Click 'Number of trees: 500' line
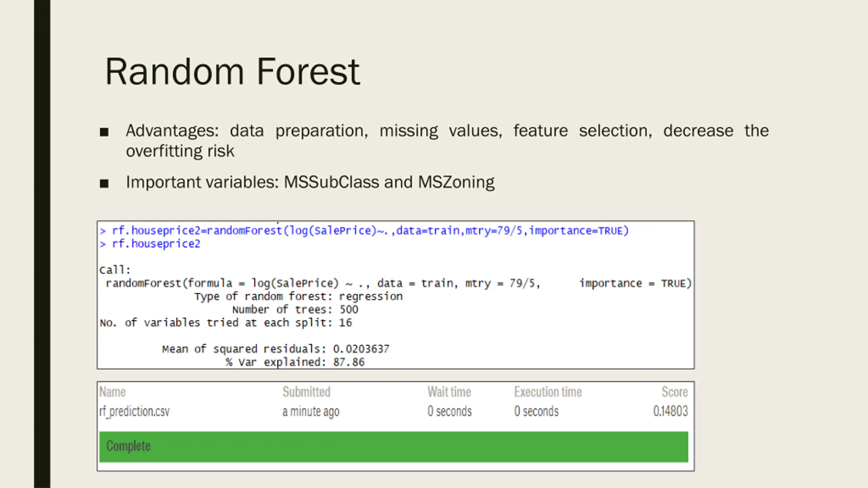The height and width of the screenshot is (488, 868). coord(295,309)
